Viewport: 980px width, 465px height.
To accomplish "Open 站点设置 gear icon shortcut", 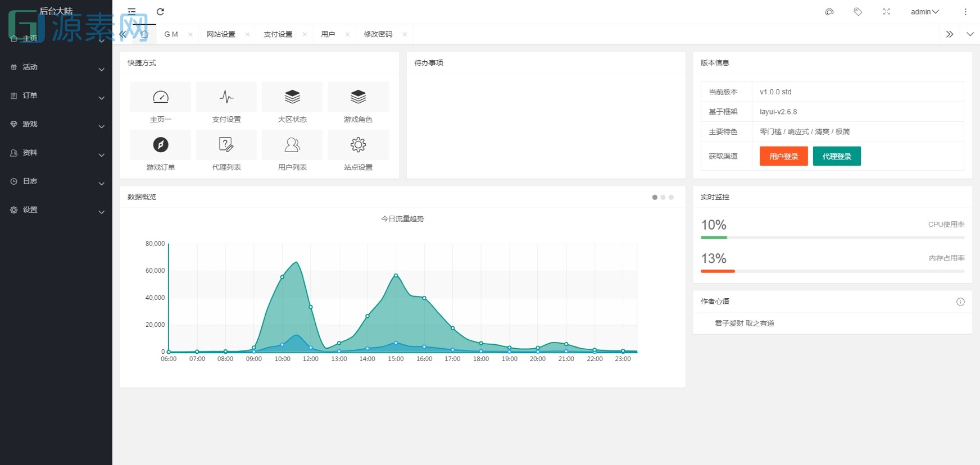I will point(358,145).
